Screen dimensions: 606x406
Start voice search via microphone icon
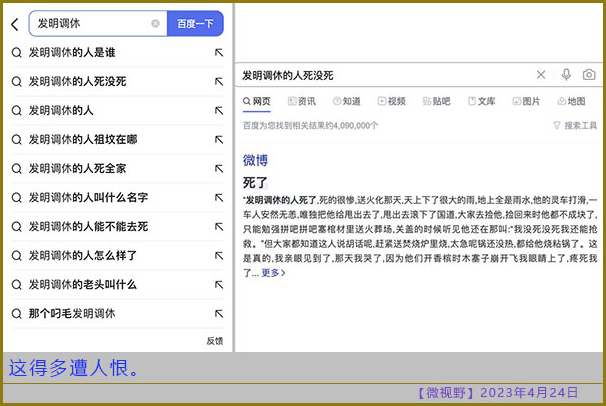566,75
